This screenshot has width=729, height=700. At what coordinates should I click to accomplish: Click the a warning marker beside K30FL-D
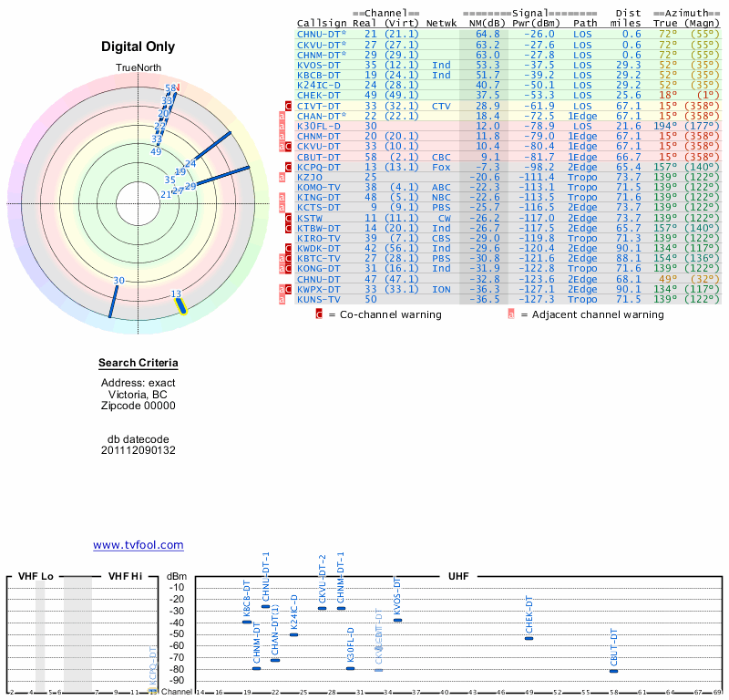[x=282, y=126]
